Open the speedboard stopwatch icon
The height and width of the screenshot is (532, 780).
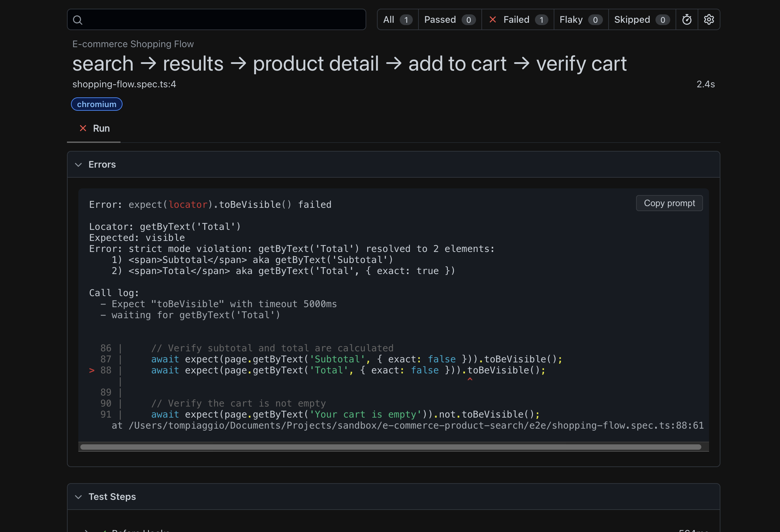pos(687,19)
